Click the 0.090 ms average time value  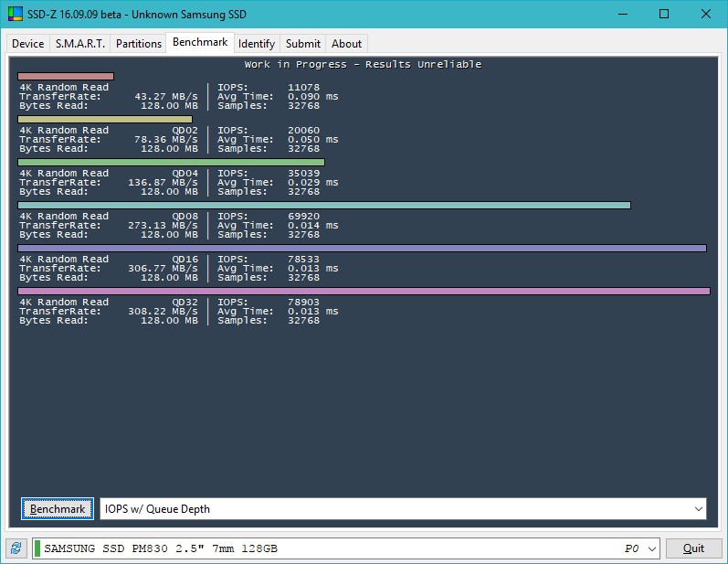313,97
